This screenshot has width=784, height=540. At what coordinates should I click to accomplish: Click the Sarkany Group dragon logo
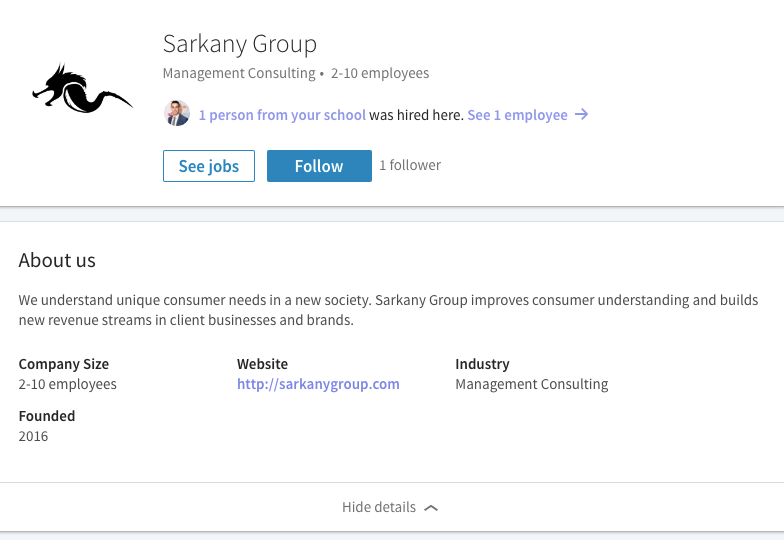click(x=82, y=90)
